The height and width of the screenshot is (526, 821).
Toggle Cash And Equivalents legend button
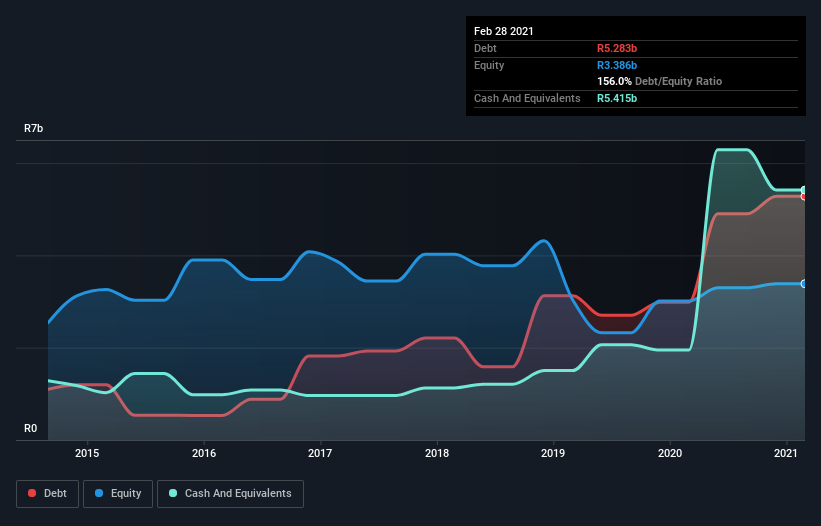tap(230, 494)
